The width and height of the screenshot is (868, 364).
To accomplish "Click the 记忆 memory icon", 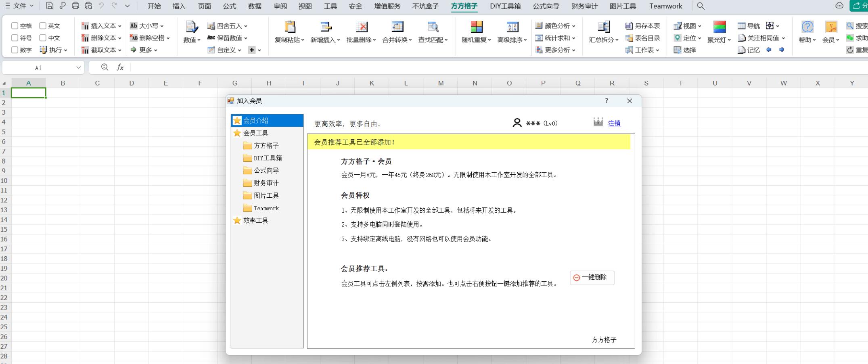I will [749, 50].
